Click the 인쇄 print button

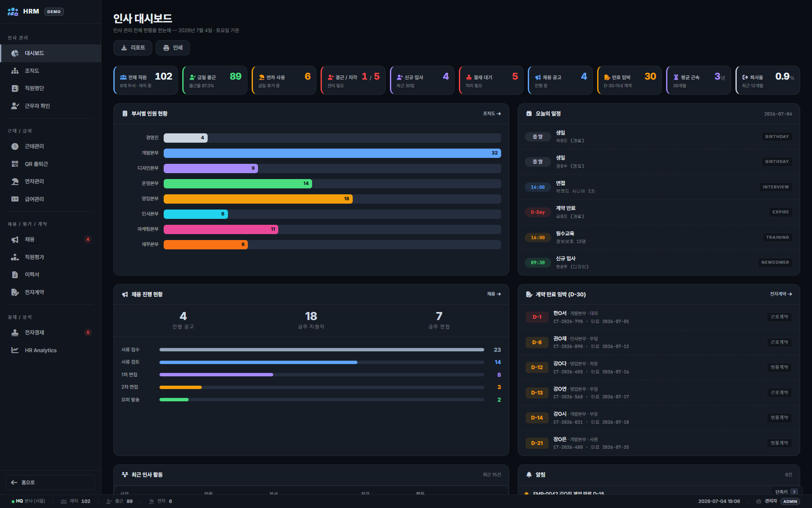point(173,48)
